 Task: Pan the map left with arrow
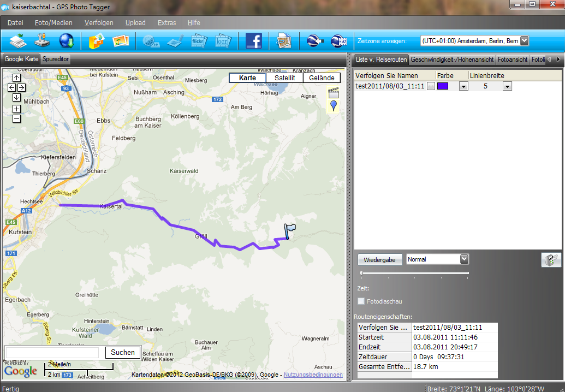[11, 87]
